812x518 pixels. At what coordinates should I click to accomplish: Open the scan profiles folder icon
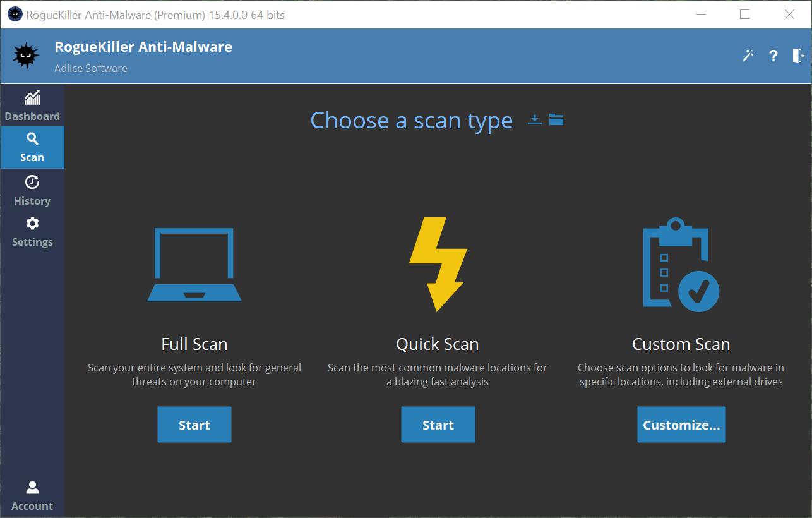[x=556, y=119]
